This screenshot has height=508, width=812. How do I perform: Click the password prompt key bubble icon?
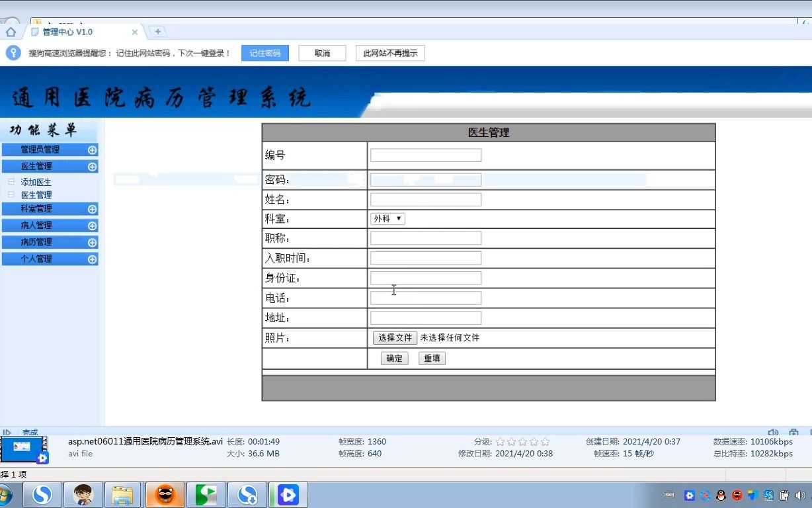point(13,53)
